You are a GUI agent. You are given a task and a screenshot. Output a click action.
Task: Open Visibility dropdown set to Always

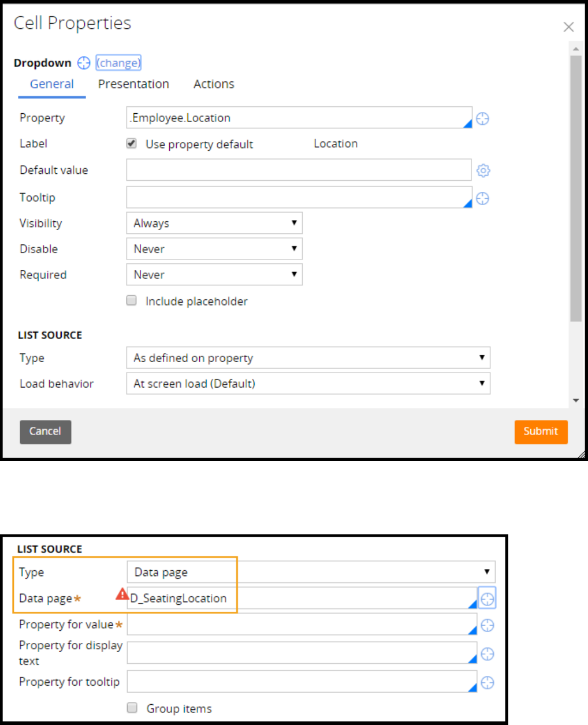214,223
